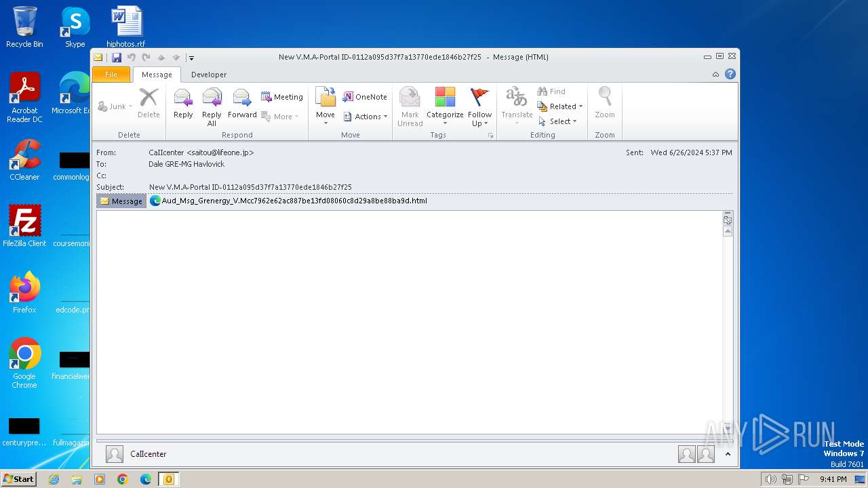
Task: Click the Internet Explorer taskbar icon
Action: pyautogui.click(x=54, y=479)
